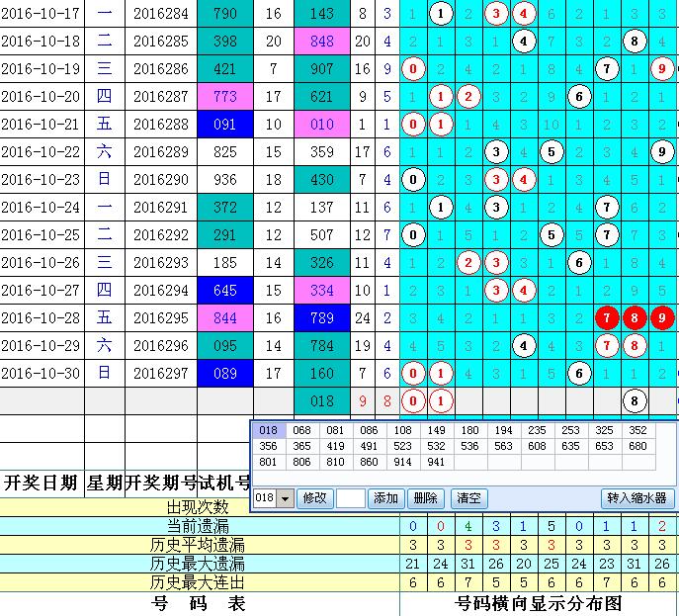The height and width of the screenshot is (616, 679).
Task: Select number 806 in the number list
Action: pyautogui.click(x=301, y=462)
